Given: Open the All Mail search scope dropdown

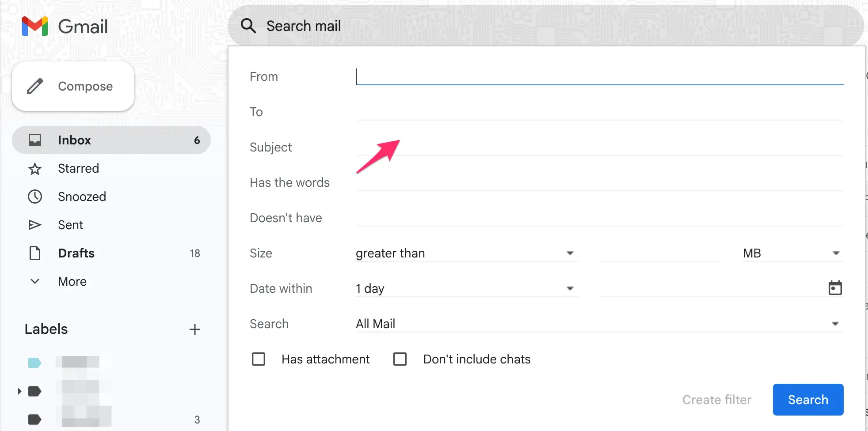Looking at the screenshot, I should click(x=835, y=323).
